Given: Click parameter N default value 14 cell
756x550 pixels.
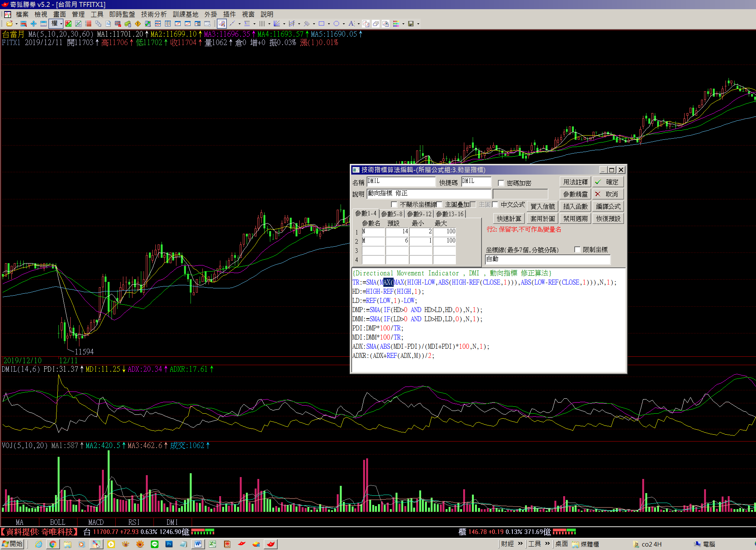Looking at the screenshot, I should point(397,231).
